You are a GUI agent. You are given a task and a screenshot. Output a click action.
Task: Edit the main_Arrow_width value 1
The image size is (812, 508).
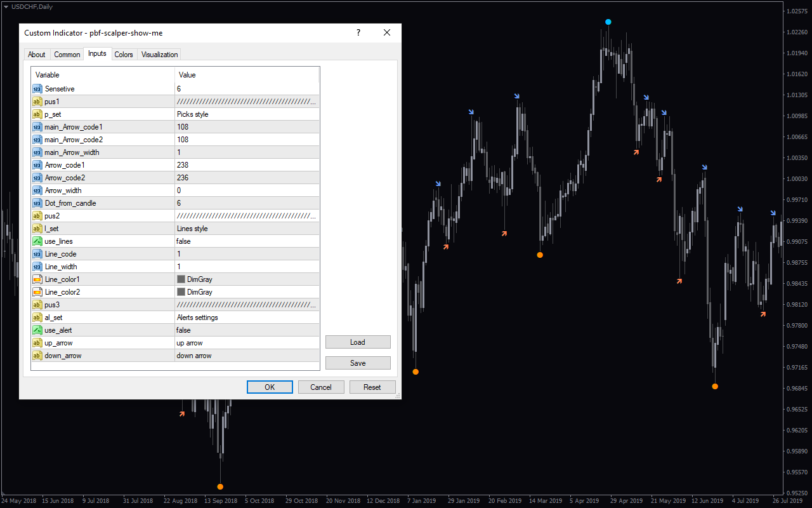click(247, 152)
